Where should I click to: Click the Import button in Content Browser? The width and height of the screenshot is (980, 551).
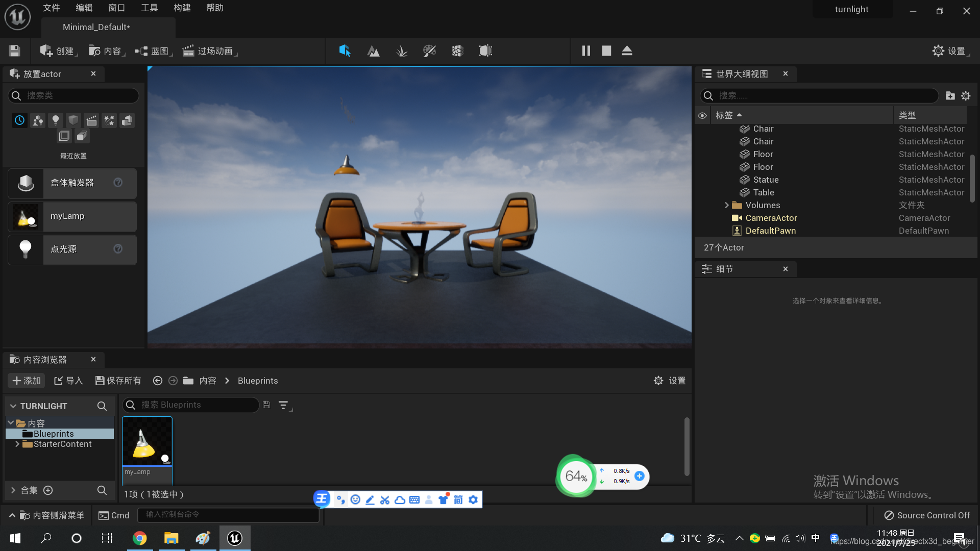click(68, 381)
